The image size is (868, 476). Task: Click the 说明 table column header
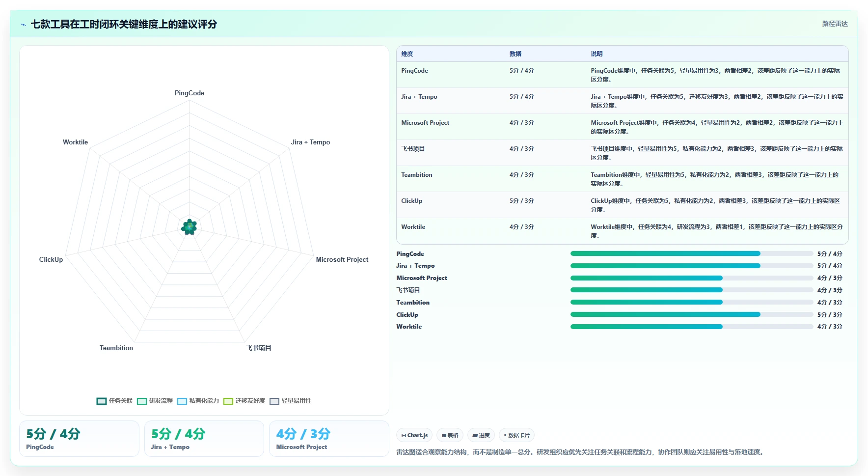597,54
